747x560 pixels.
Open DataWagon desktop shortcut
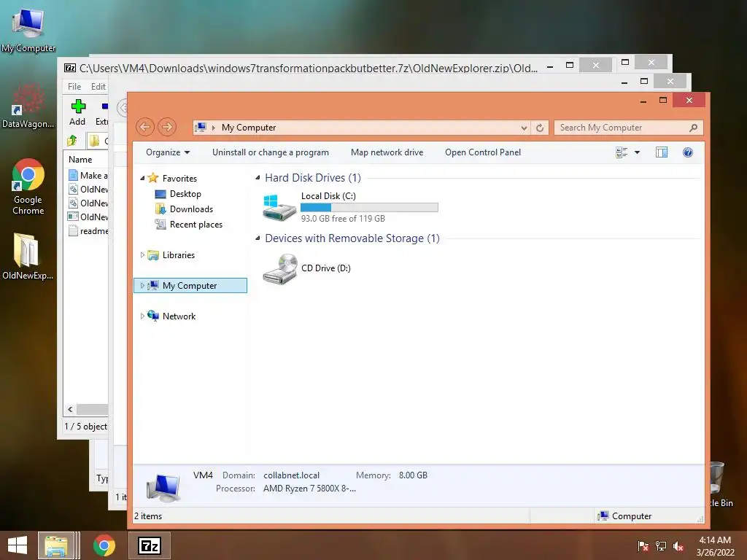click(x=28, y=106)
